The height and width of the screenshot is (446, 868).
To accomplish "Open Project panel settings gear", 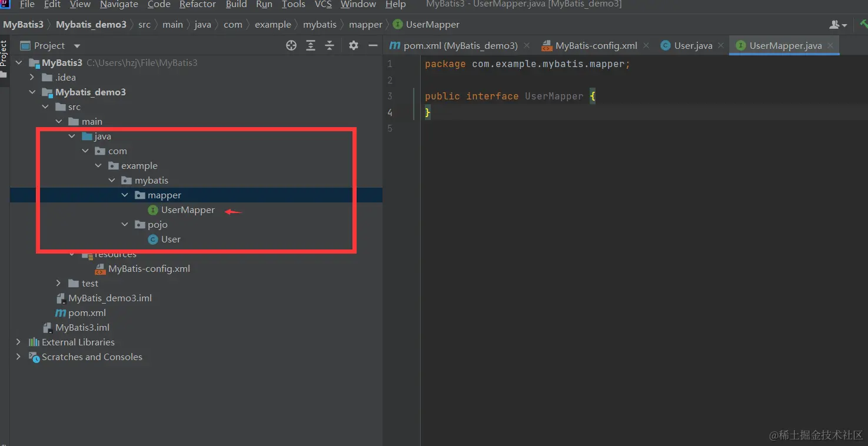I will (x=354, y=45).
